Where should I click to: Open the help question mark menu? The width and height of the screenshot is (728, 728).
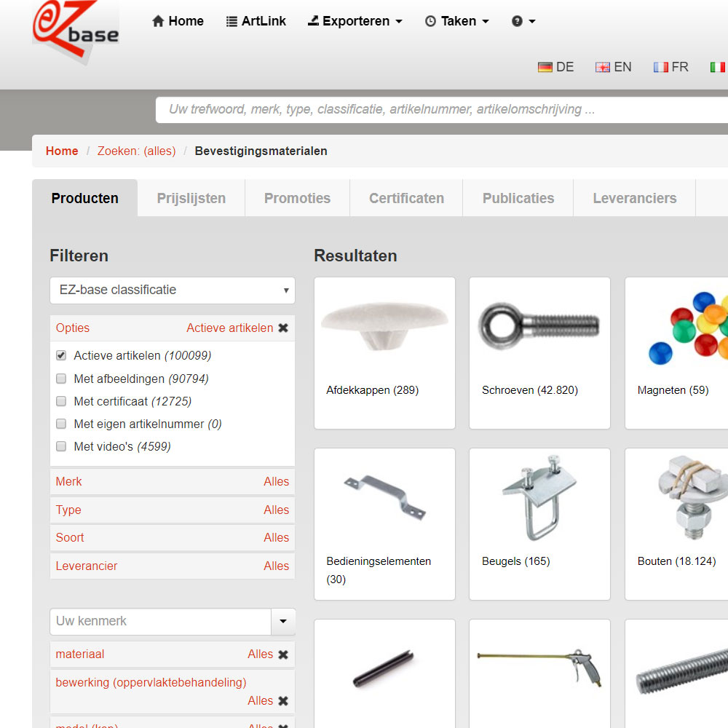tap(523, 21)
